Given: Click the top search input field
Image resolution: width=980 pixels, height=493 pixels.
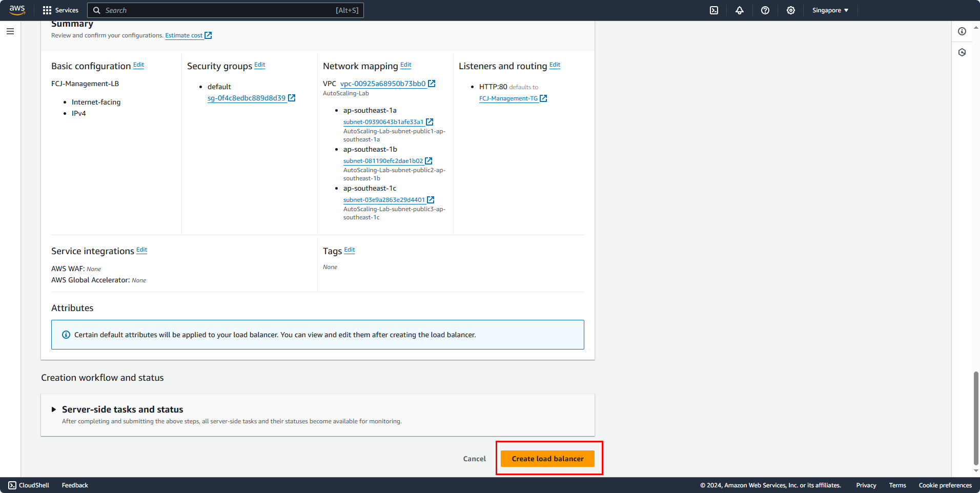Looking at the screenshot, I should 226,10.
